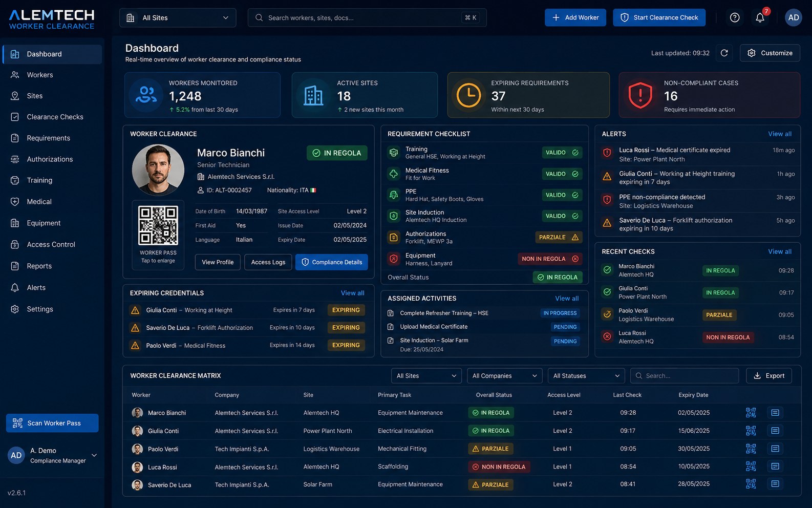
Task: Open QR code for Paolo Verdi row
Action: click(751, 449)
